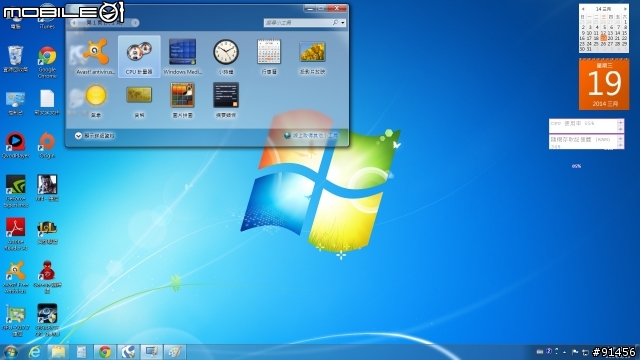Expand the show details section
The width and height of the screenshot is (640, 360).
pos(95,136)
